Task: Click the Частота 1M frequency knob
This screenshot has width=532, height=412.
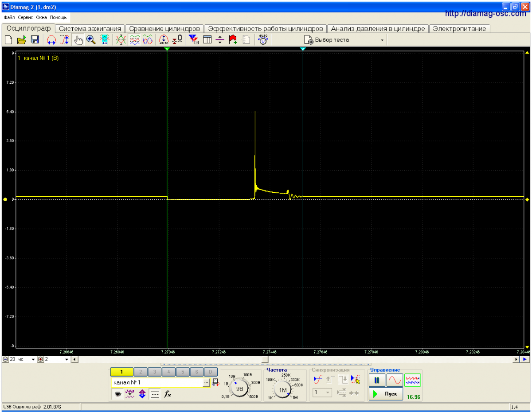Action: pos(282,390)
